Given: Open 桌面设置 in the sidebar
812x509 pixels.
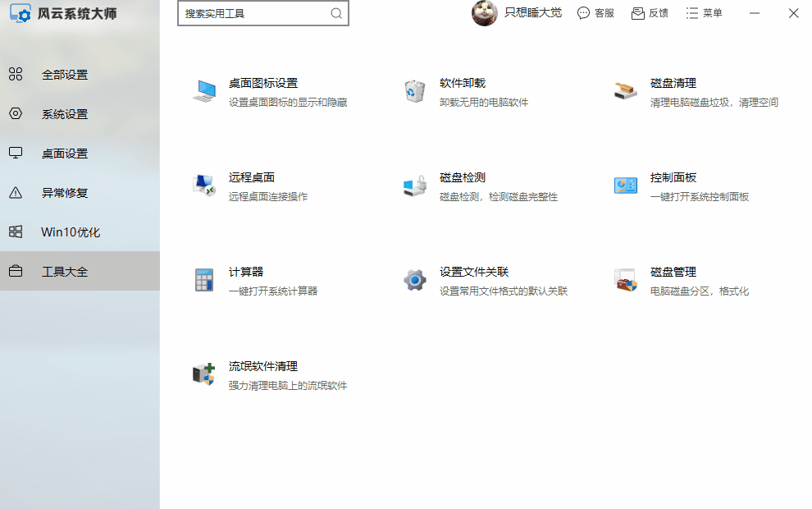Looking at the screenshot, I should point(80,153).
